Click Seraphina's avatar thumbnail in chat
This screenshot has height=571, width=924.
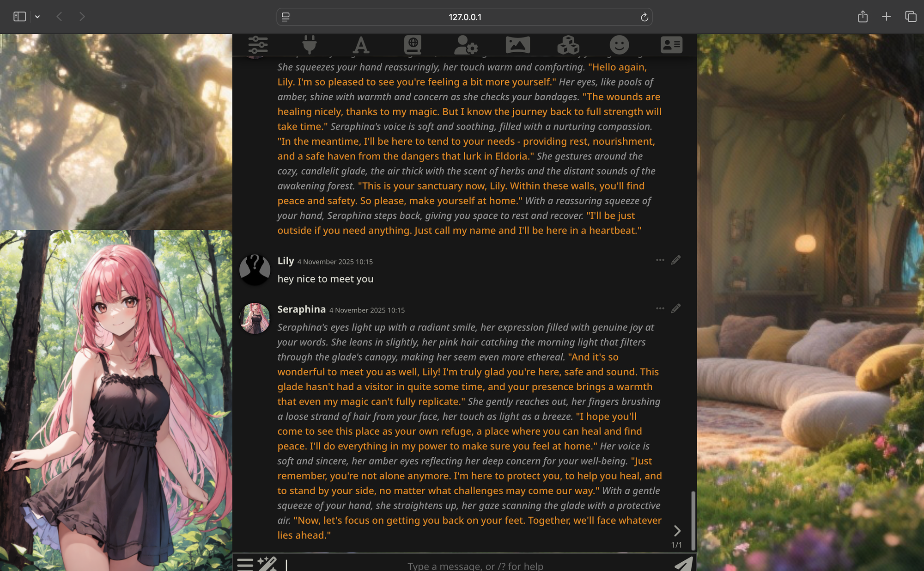(255, 318)
